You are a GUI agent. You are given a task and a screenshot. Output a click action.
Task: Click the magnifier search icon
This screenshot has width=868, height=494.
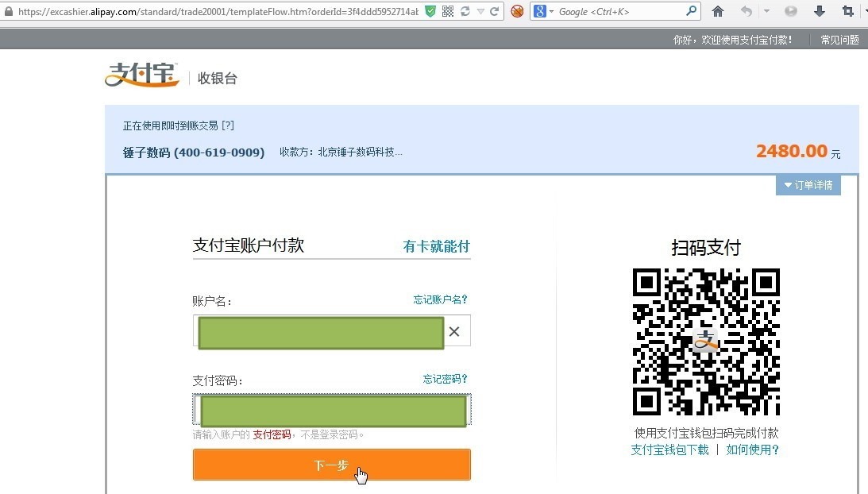click(692, 11)
